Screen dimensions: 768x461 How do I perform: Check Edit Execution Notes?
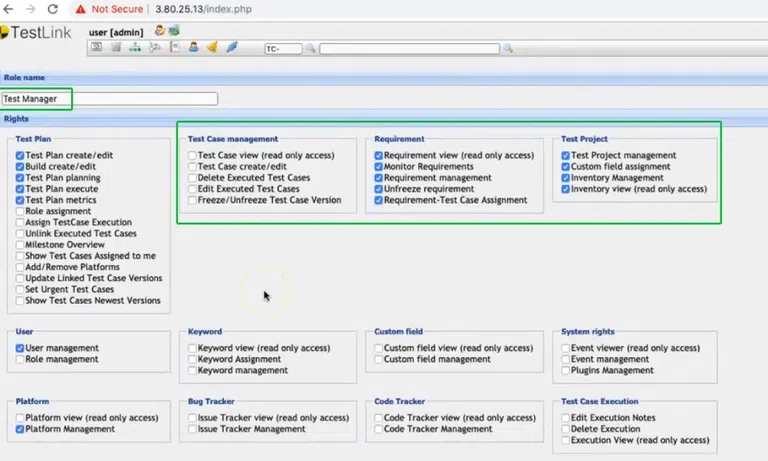pyautogui.click(x=565, y=418)
